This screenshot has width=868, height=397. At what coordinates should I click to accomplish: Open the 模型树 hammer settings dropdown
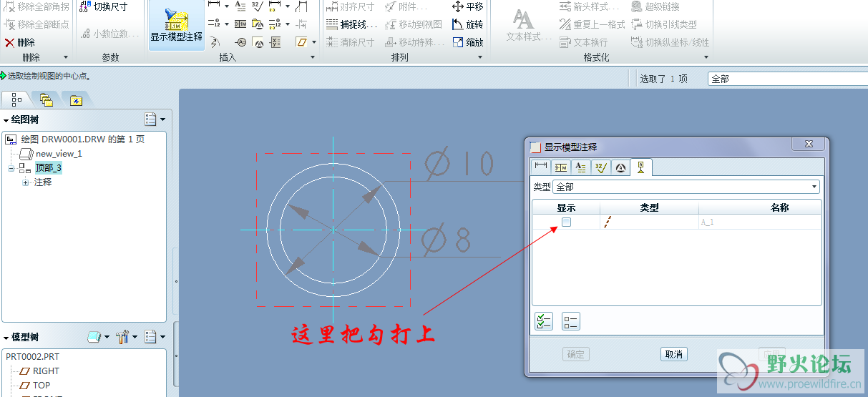[x=127, y=336]
